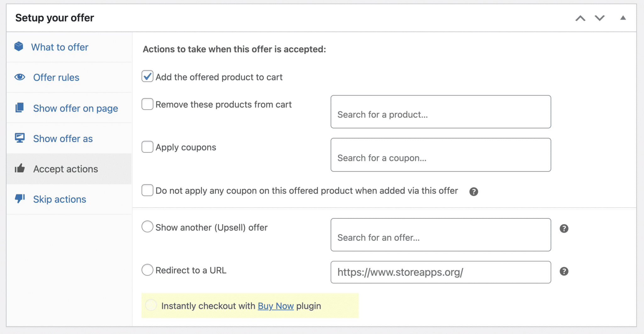Uncheck Add the offered product to cart
Viewport: 644px width, 334px height.
147,76
